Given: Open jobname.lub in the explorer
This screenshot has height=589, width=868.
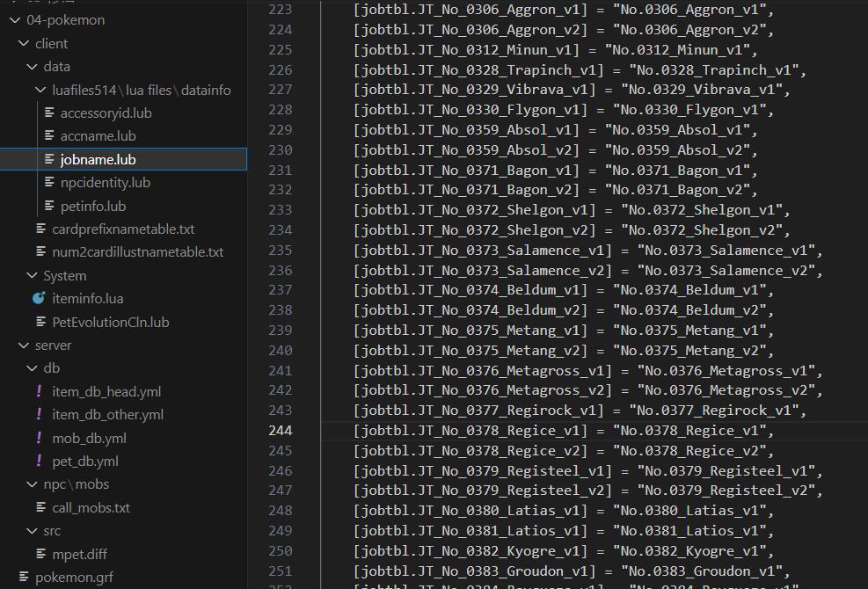Looking at the screenshot, I should click(x=98, y=160).
